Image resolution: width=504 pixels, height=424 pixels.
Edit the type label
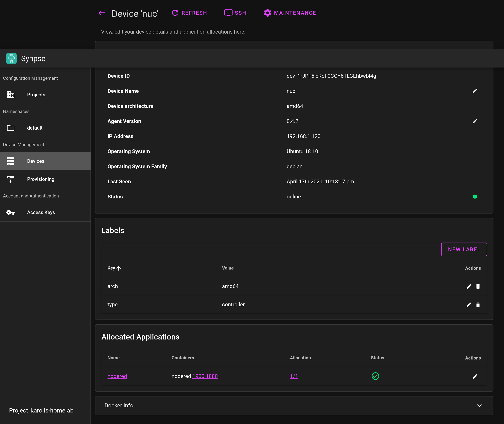[x=469, y=305]
